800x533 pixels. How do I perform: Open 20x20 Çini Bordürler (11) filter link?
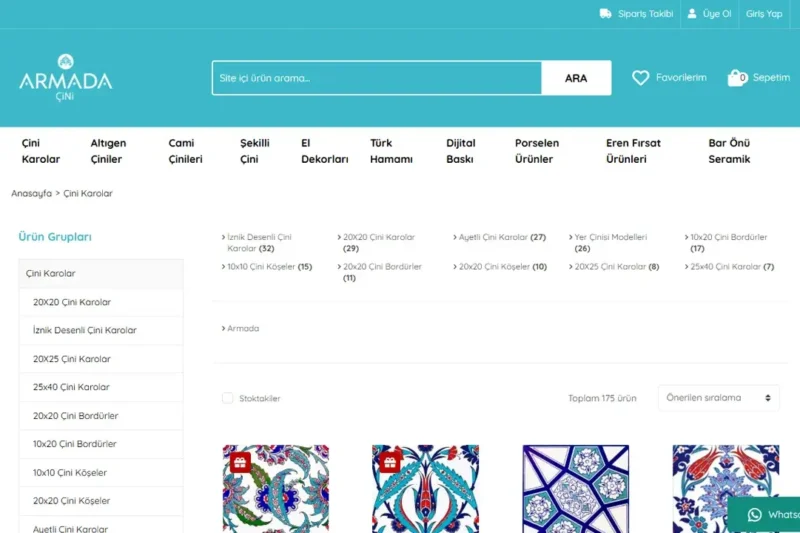pyautogui.click(x=382, y=272)
